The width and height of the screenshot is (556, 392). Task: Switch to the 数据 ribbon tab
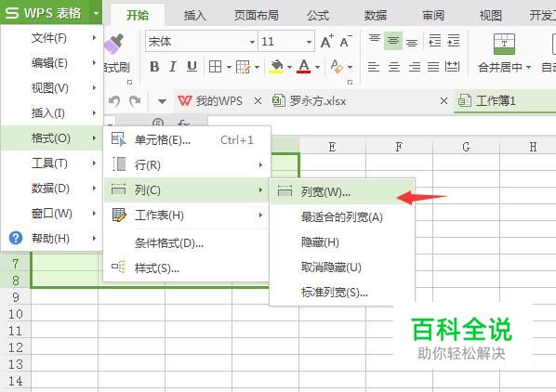click(x=376, y=15)
